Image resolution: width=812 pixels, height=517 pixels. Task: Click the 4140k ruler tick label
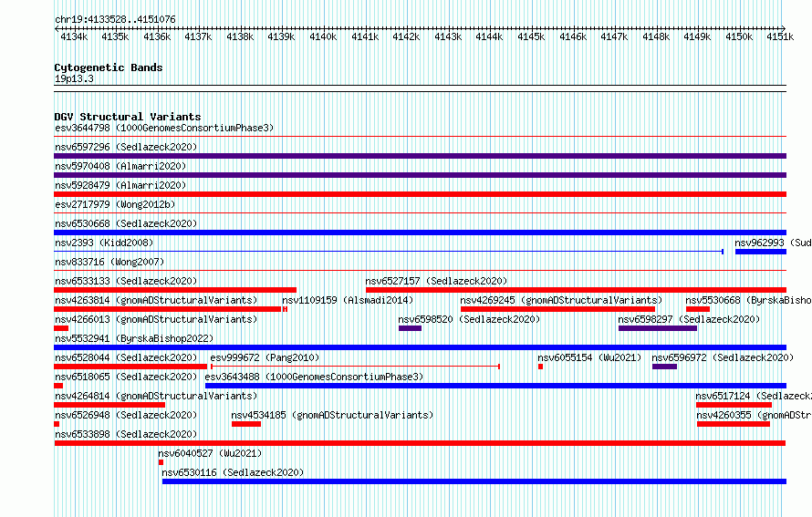click(323, 36)
